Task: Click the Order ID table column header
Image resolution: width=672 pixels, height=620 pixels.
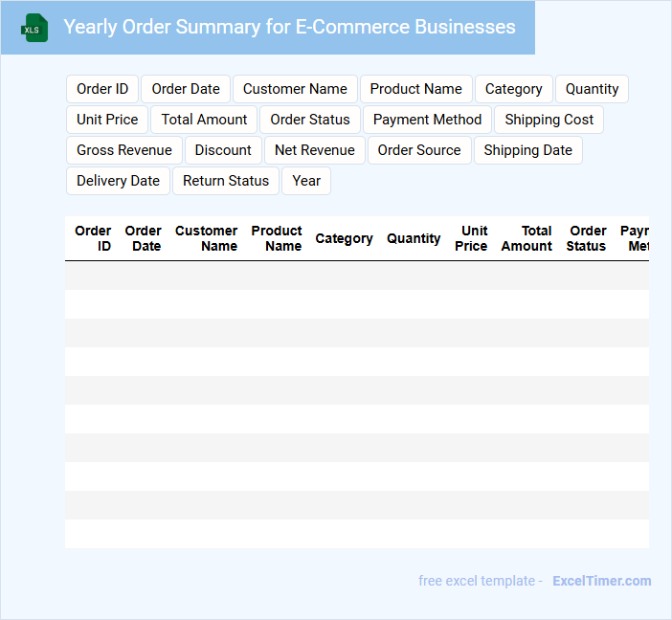Action: point(93,238)
